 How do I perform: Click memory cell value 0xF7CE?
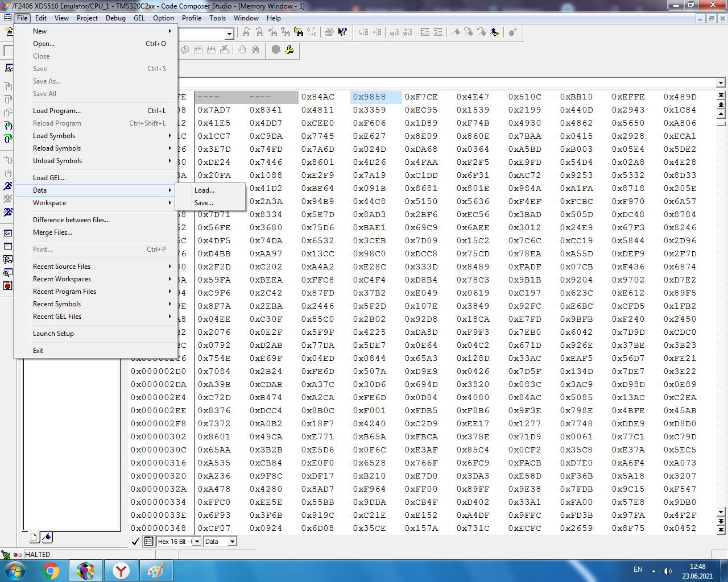(x=421, y=97)
